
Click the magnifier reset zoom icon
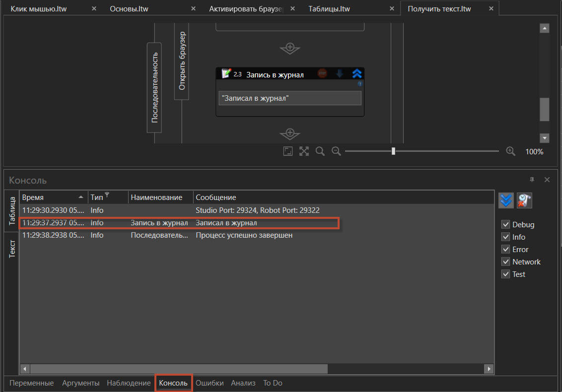tap(320, 151)
